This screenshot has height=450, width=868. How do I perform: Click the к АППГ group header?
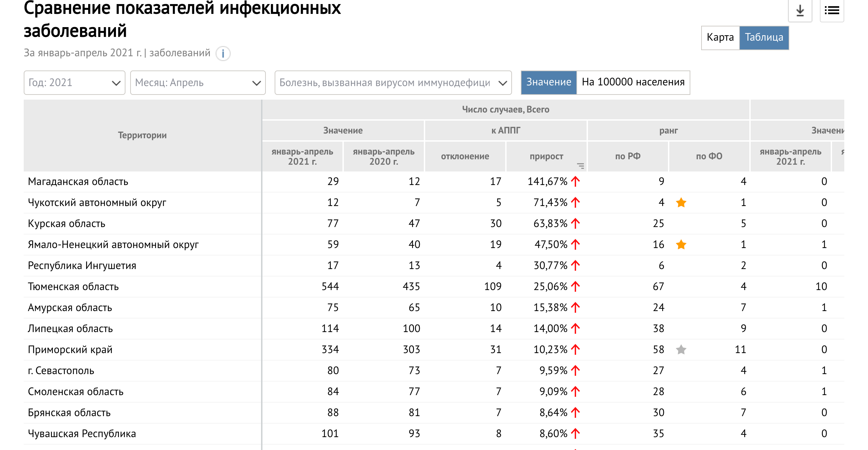click(x=506, y=130)
